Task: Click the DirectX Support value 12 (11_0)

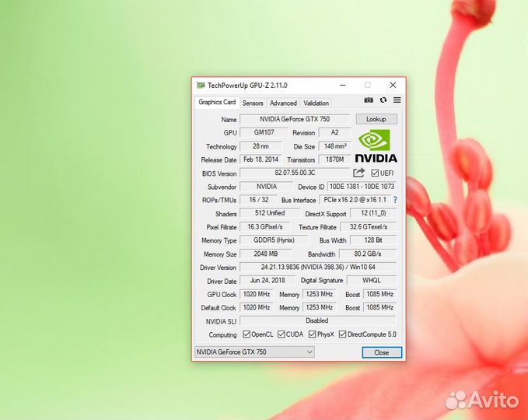Action: [x=373, y=213]
